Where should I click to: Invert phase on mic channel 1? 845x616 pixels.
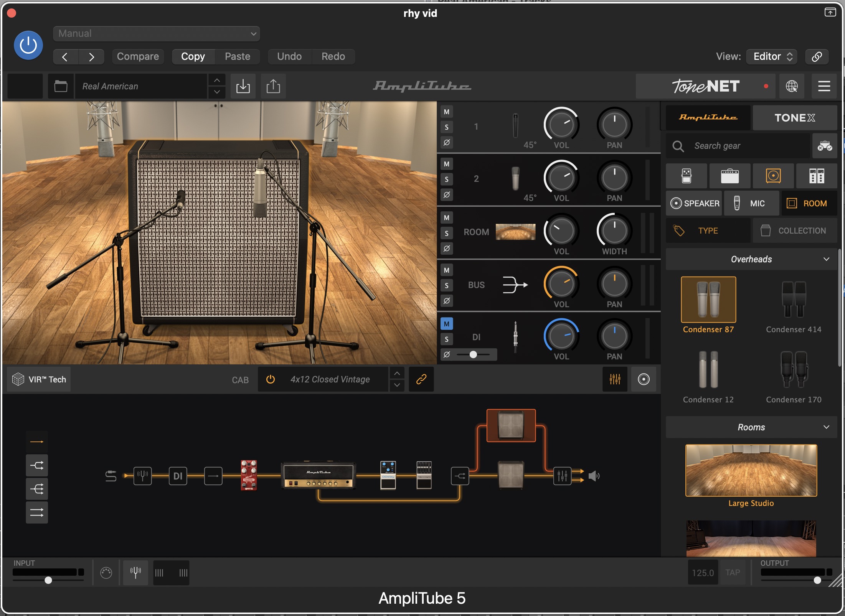(447, 143)
